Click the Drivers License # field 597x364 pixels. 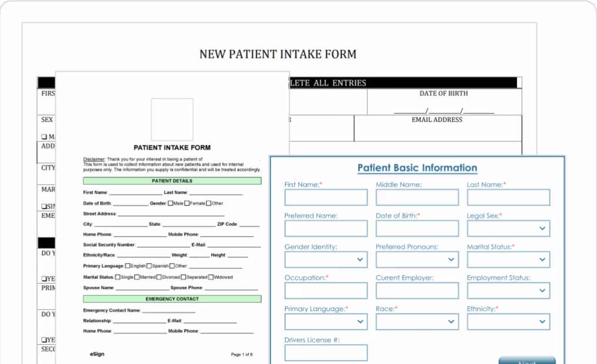tap(326, 353)
